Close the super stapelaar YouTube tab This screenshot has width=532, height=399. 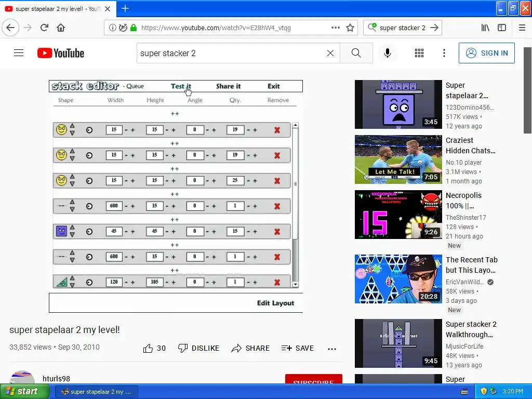(x=108, y=9)
